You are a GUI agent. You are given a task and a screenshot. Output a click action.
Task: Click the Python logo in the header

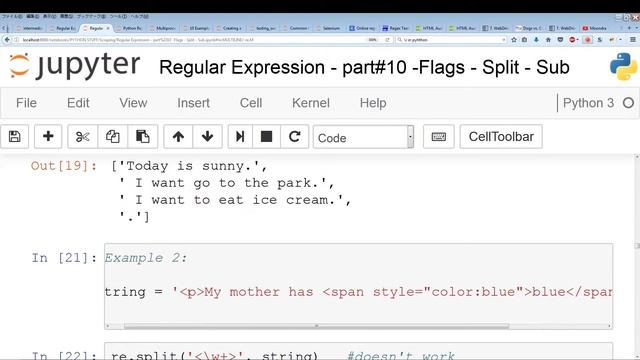tap(623, 67)
